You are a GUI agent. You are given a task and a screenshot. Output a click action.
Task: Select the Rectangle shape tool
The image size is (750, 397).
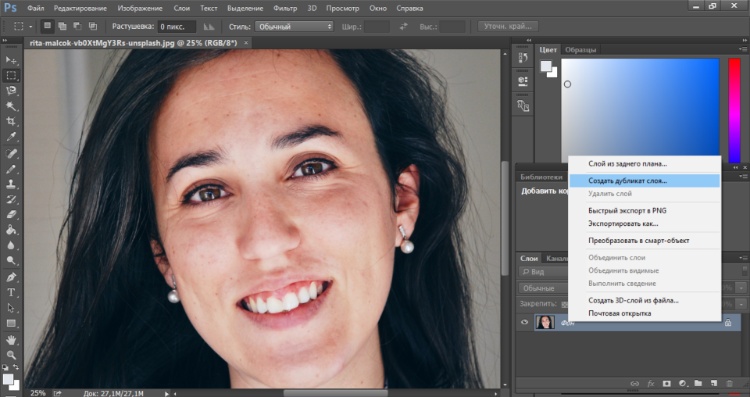point(11,323)
